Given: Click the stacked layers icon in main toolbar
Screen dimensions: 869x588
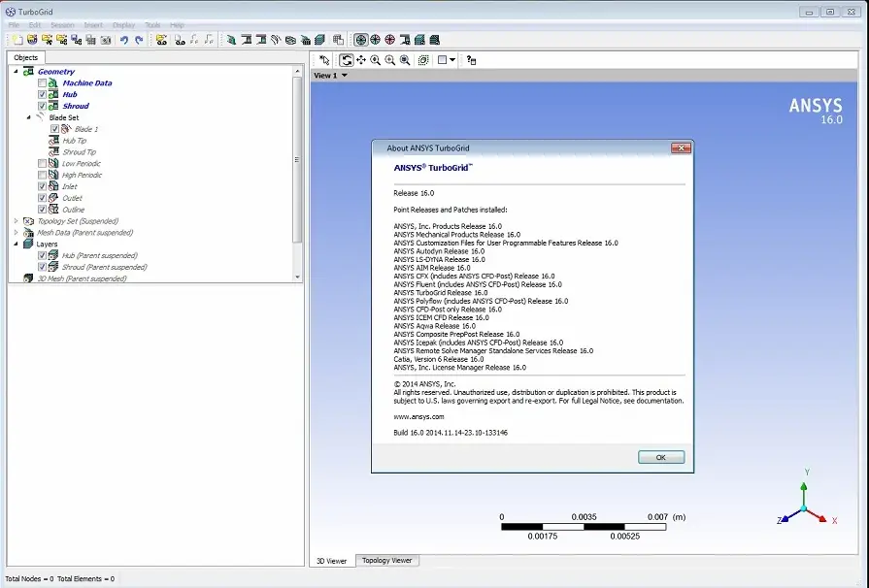Looking at the screenshot, I should click(319, 40).
